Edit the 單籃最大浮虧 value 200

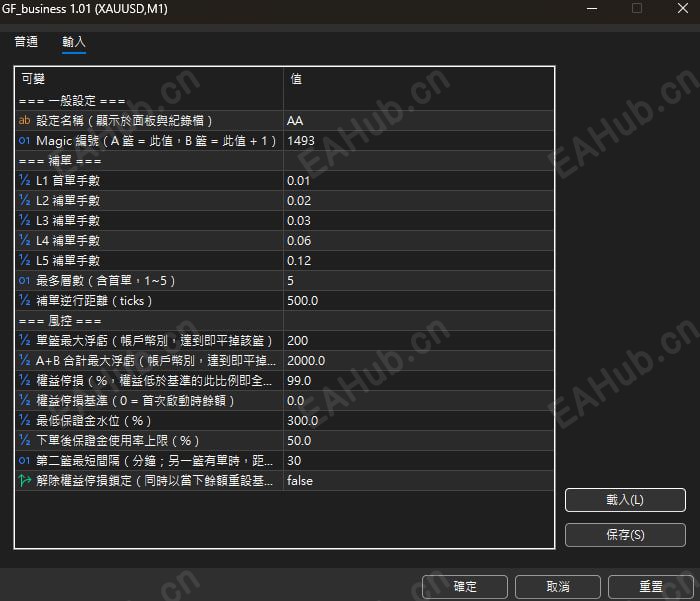point(418,341)
